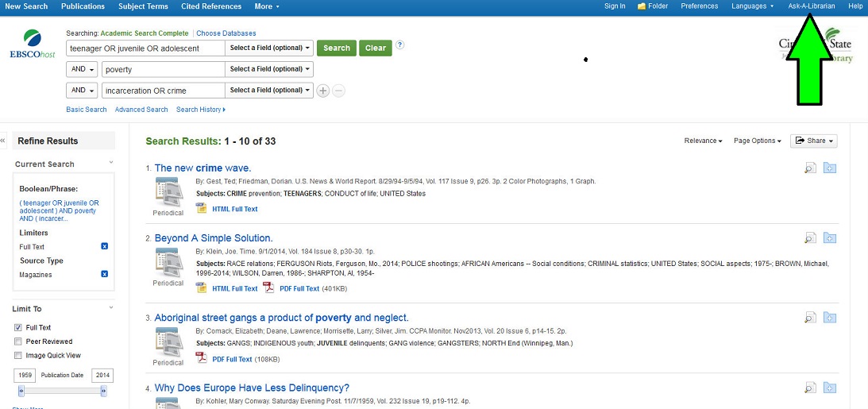Screen dimensions: 868x409
Task: Open HTML Full Text icon for second result
Action: pos(202,287)
